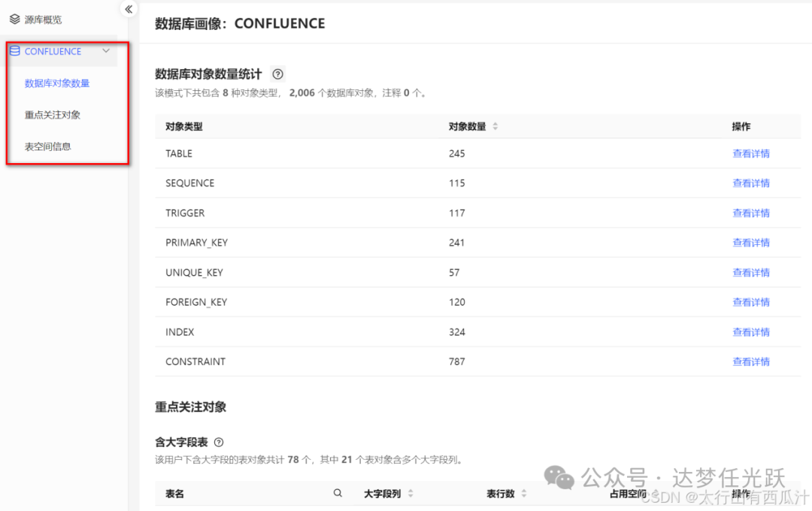View details for SEQUENCE row
Image resolution: width=812 pixels, height=511 pixels.
[x=751, y=183]
